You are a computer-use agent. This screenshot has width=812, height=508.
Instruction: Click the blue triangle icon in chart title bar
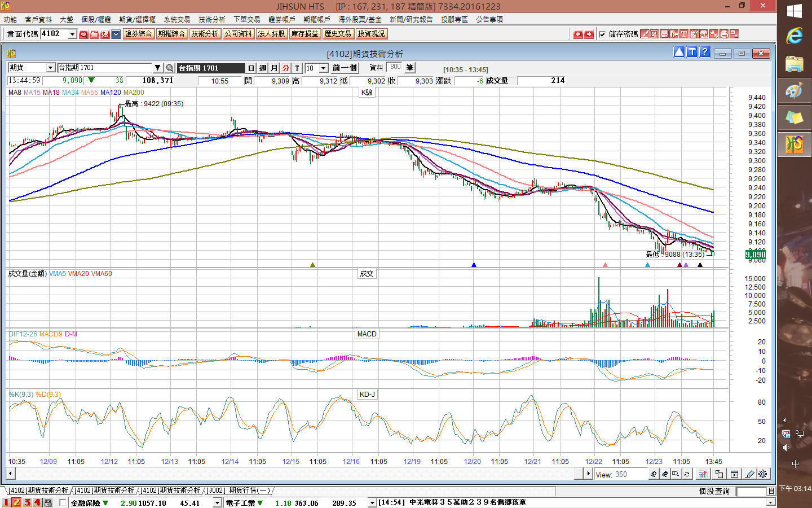tap(679, 52)
